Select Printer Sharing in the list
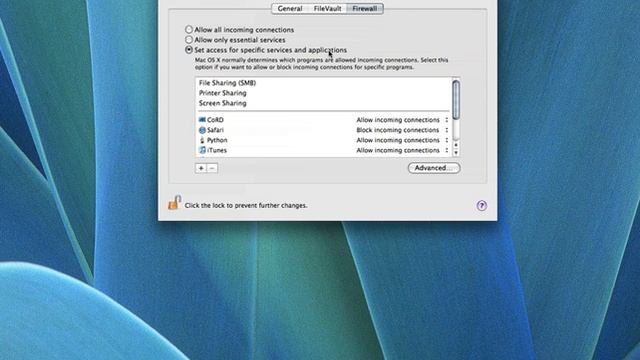Image resolution: width=640 pixels, height=360 pixels. click(222, 93)
